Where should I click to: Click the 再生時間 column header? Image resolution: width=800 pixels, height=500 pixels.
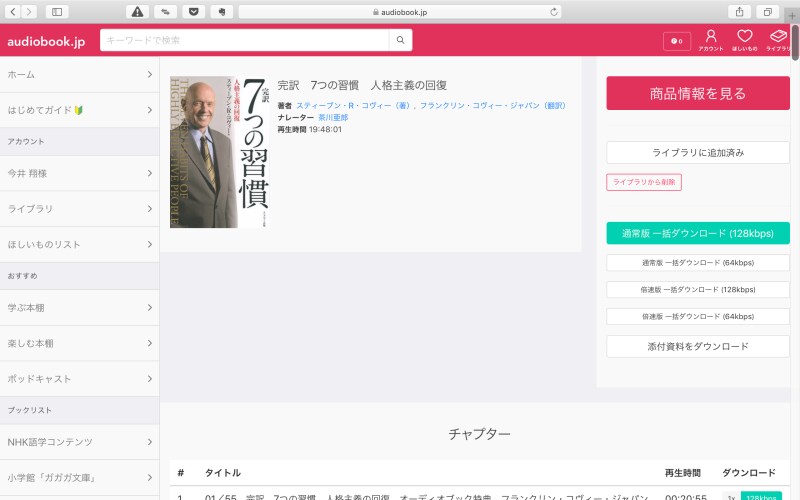pyautogui.click(x=683, y=473)
